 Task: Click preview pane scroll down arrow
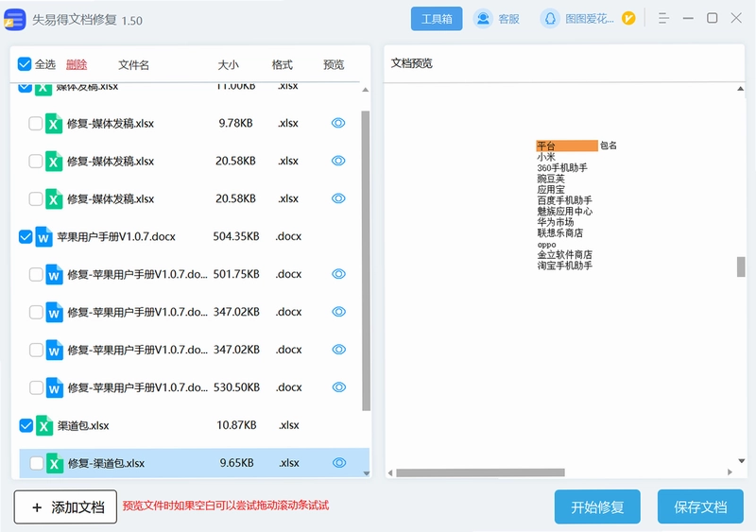pos(741,461)
